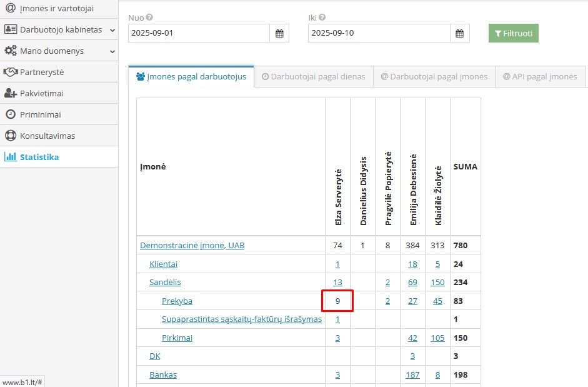Switch to Darbuotojai pagal įmonės tab
588x387 pixels.
(434, 77)
